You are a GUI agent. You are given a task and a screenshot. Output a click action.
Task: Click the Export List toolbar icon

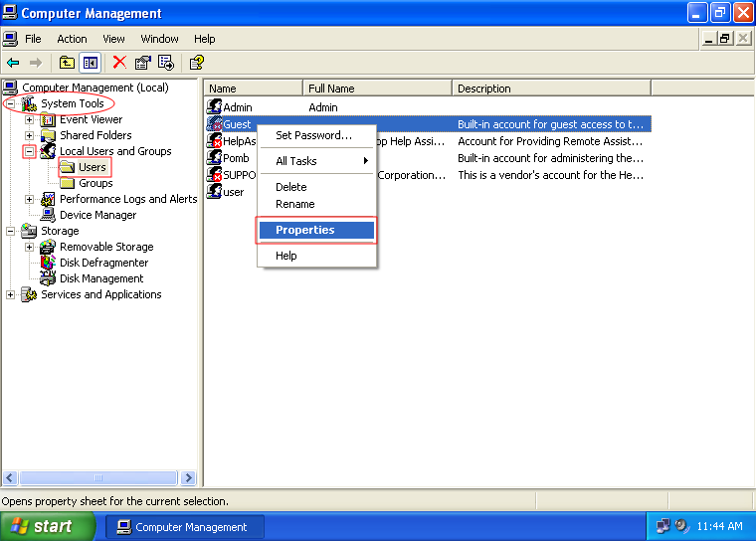[166, 63]
